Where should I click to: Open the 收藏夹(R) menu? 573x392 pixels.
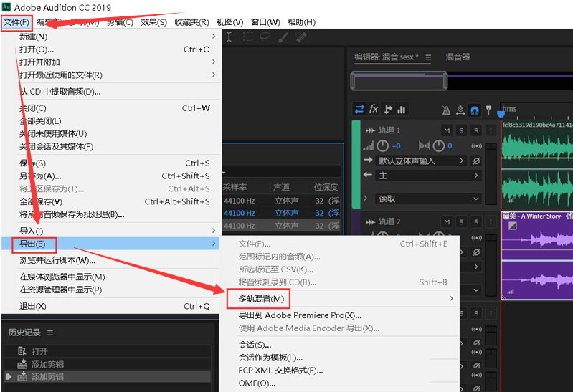191,23
